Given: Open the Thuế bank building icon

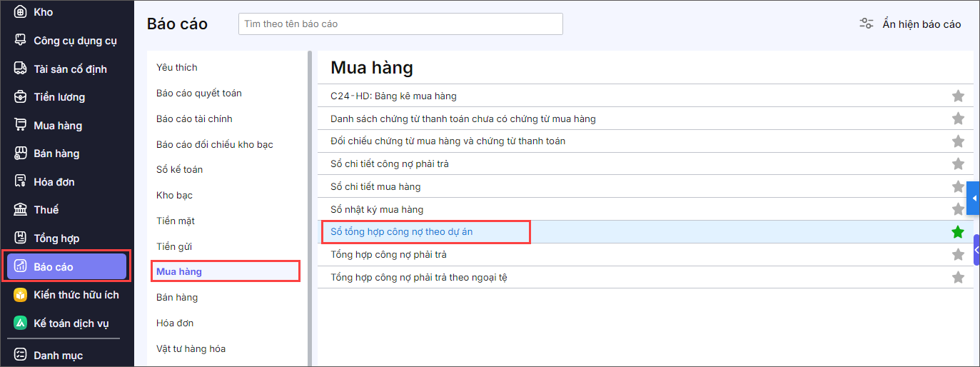Looking at the screenshot, I should (x=21, y=209).
